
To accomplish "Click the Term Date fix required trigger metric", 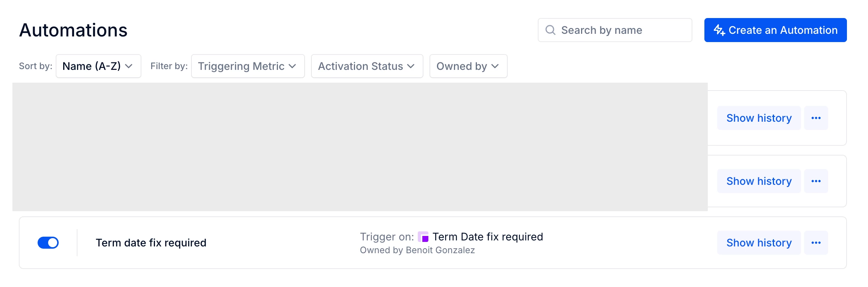I will point(487,237).
